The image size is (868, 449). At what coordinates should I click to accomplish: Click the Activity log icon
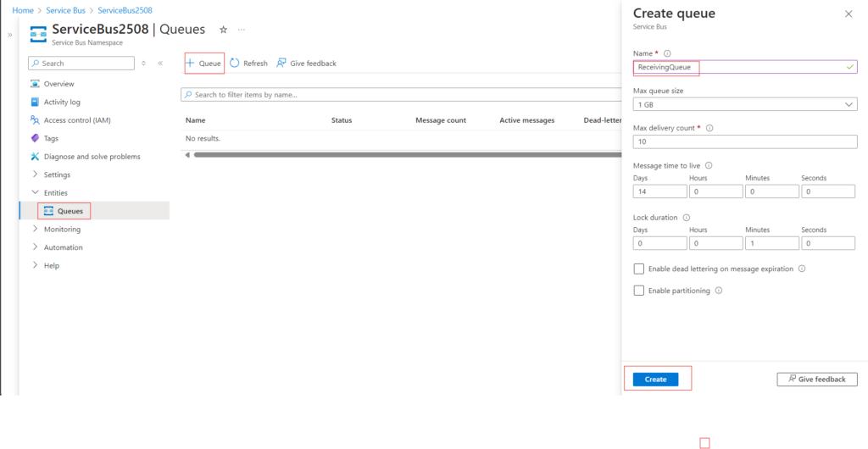(x=35, y=103)
